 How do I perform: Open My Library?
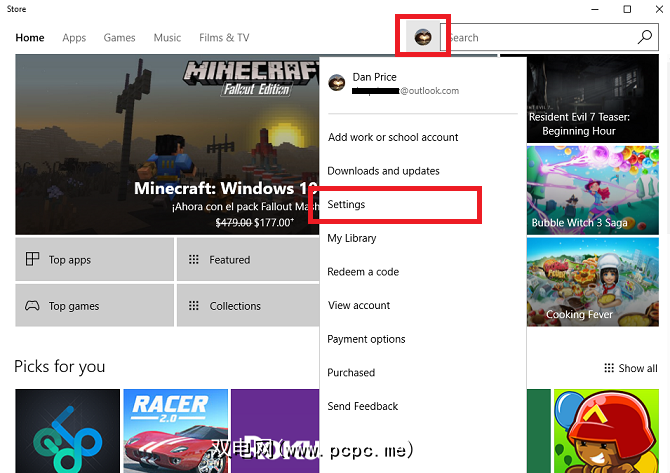coord(352,238)
